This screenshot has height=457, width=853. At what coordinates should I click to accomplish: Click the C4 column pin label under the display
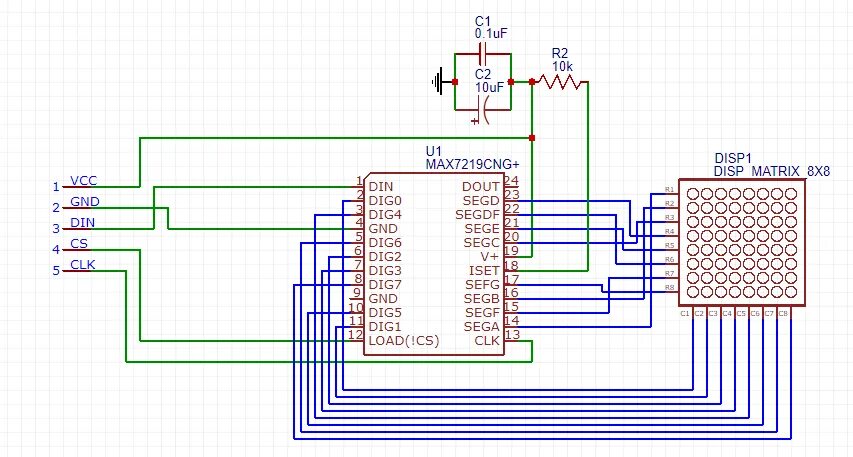click(726, 314)
